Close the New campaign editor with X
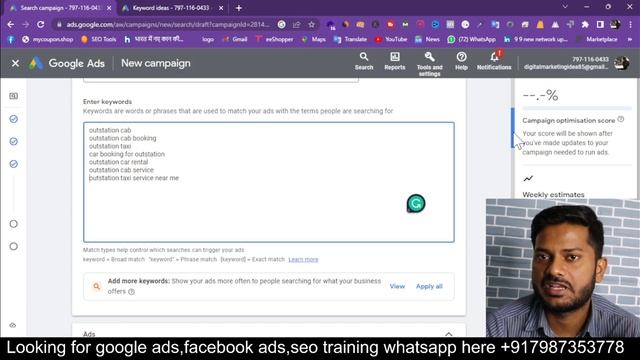 [x=16, y=63]
